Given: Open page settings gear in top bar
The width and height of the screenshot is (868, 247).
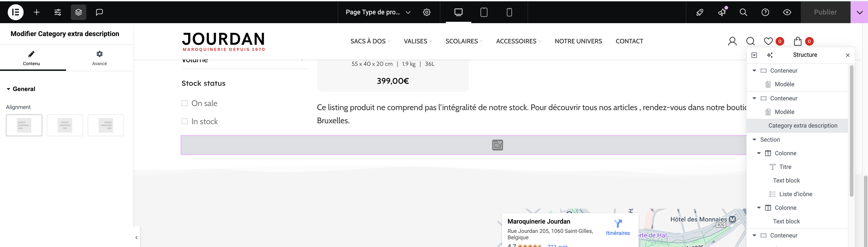Looking at the screenshot, I should click(427, 12).
